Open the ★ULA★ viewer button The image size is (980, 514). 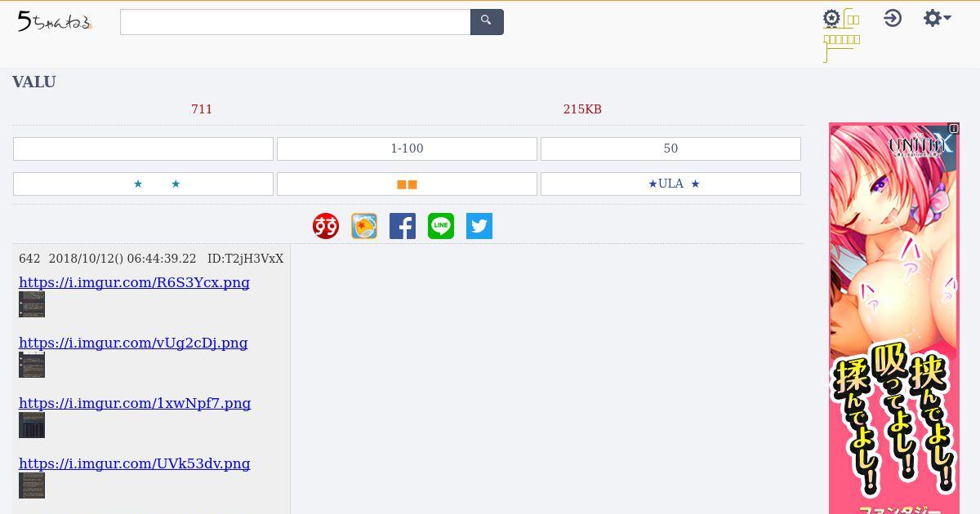coord(670,184)
